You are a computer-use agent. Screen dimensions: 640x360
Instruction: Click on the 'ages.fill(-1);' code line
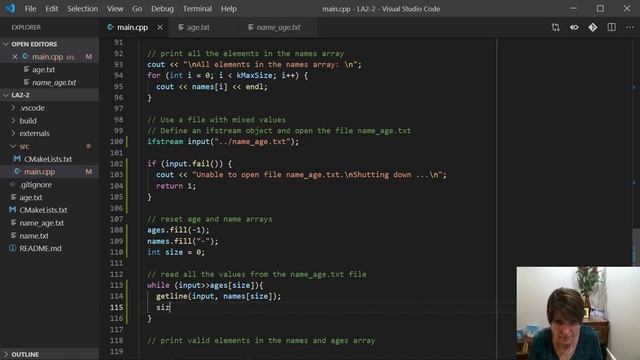[x=178, y=230]
